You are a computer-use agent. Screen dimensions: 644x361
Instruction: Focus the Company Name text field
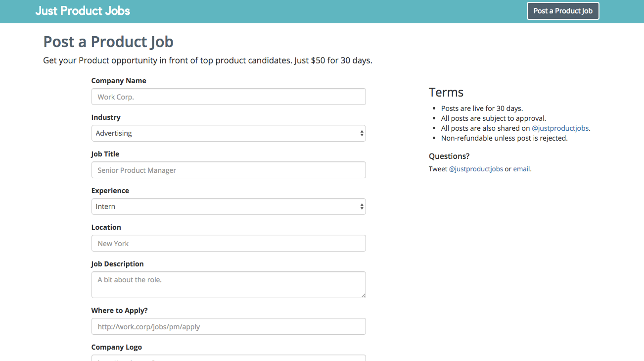pyautogui.click(x=229, y=97)
